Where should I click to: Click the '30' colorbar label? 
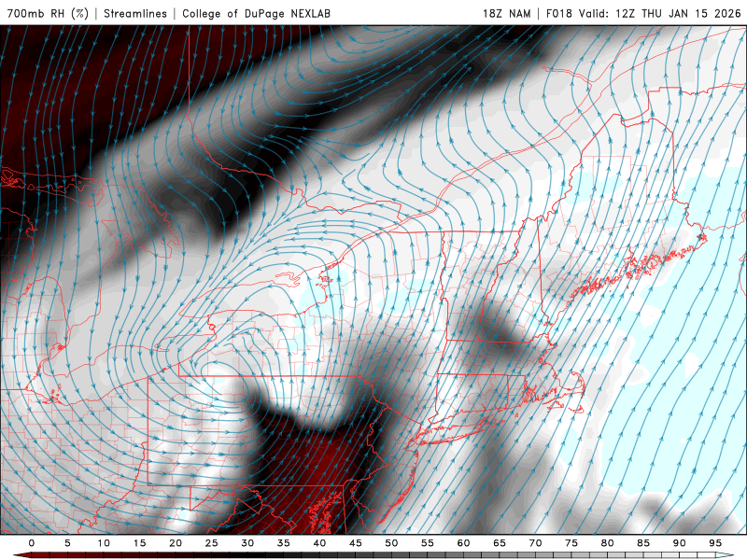tap(247, 543)
